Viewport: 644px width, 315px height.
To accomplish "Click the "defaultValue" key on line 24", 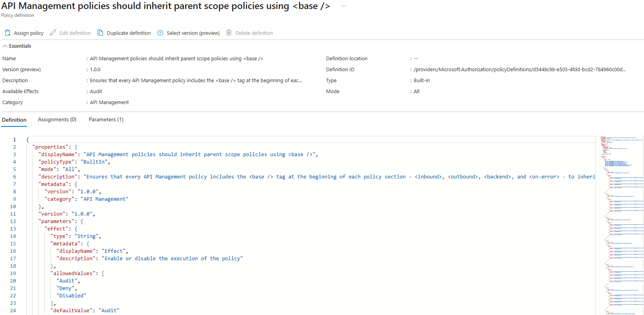I will click(72, 311).
